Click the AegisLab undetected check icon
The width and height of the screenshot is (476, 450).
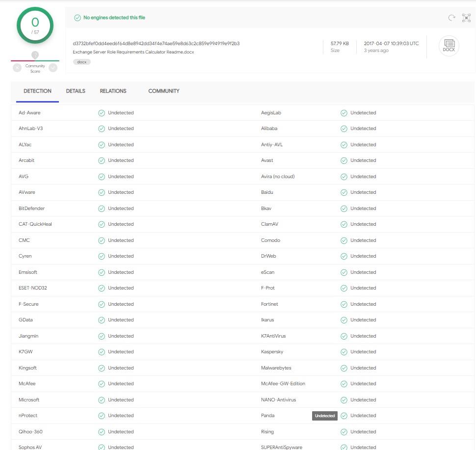click(x=344, y=113)
